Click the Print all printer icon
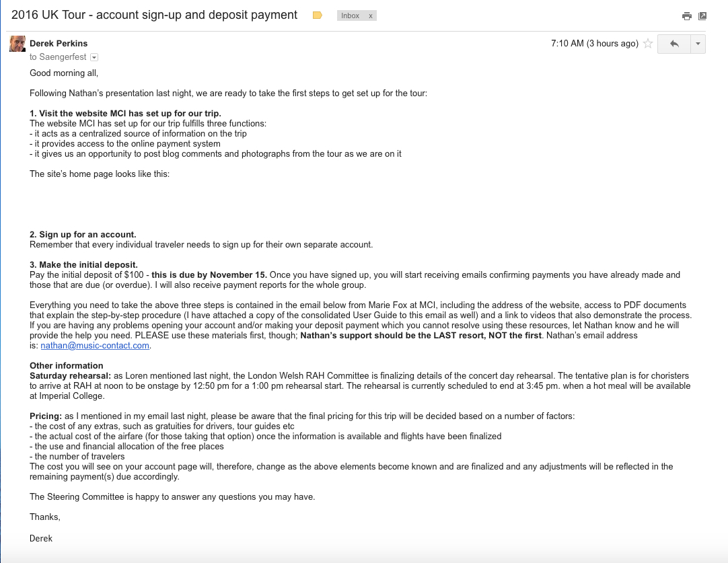This screenshot has height=563, width=728. tap(686, 16)
